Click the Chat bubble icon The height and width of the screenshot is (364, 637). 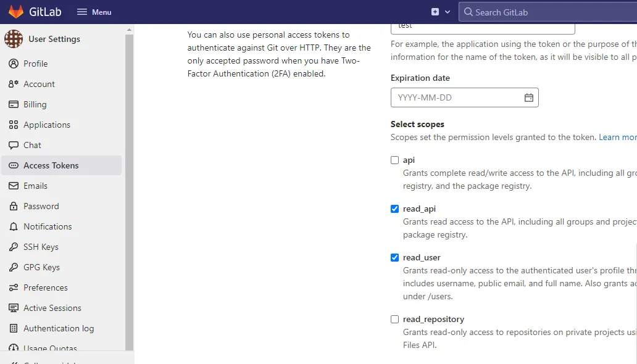point(14,145)
